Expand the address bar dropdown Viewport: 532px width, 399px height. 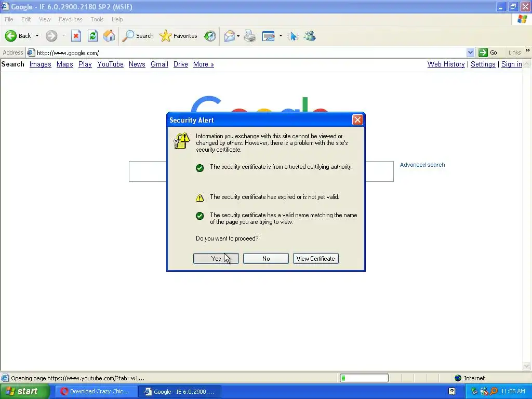coord(470,52)
